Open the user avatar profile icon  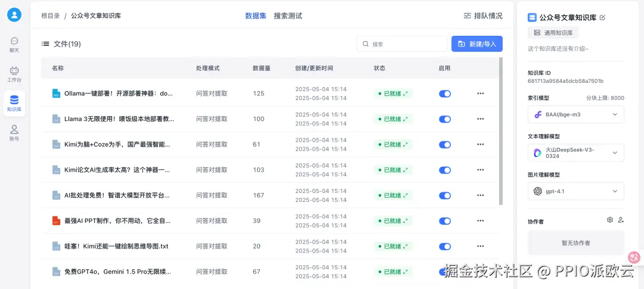pos(14,15)
